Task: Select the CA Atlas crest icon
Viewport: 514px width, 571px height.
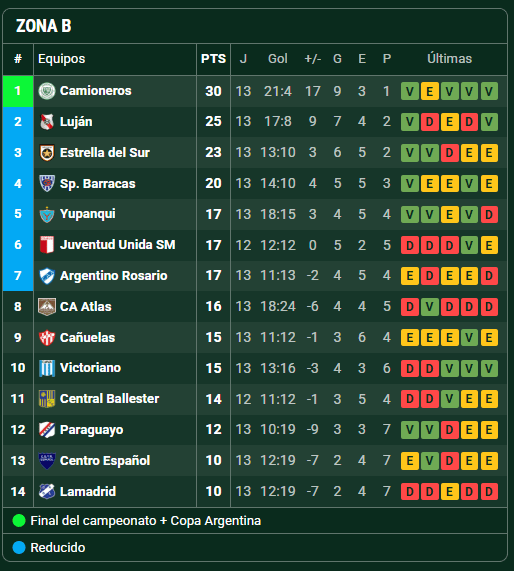Action: coord(47,307)
